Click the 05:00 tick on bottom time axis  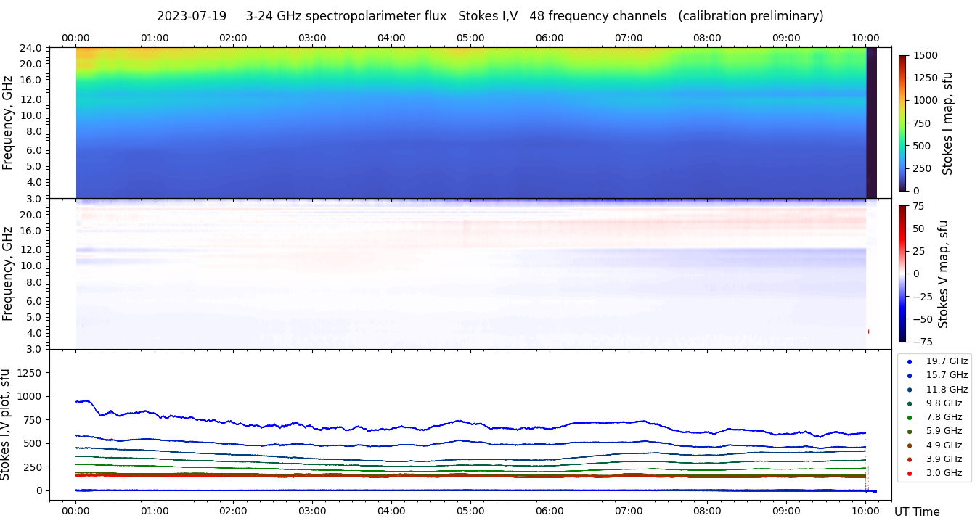[470, 510]
